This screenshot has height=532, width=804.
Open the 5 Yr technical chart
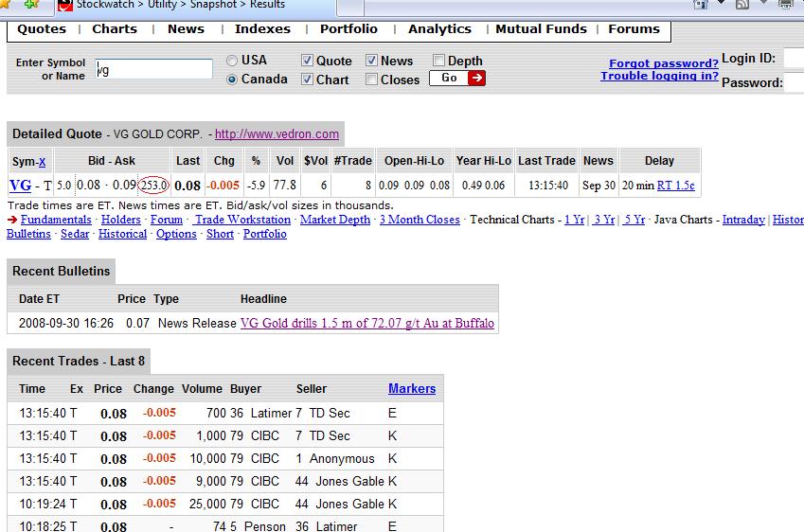[634, 220]
